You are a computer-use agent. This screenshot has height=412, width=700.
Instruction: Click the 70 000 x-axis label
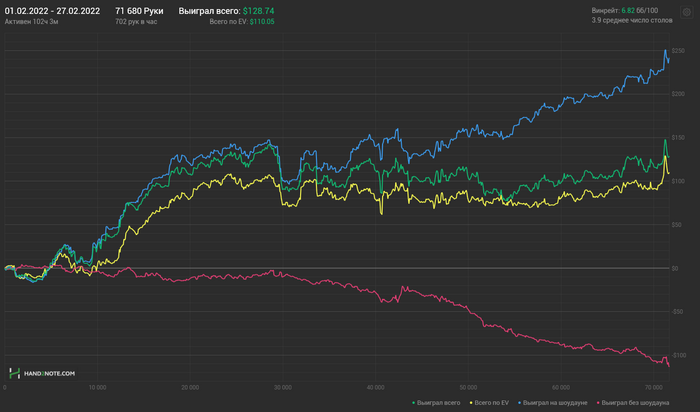(653, 387)
